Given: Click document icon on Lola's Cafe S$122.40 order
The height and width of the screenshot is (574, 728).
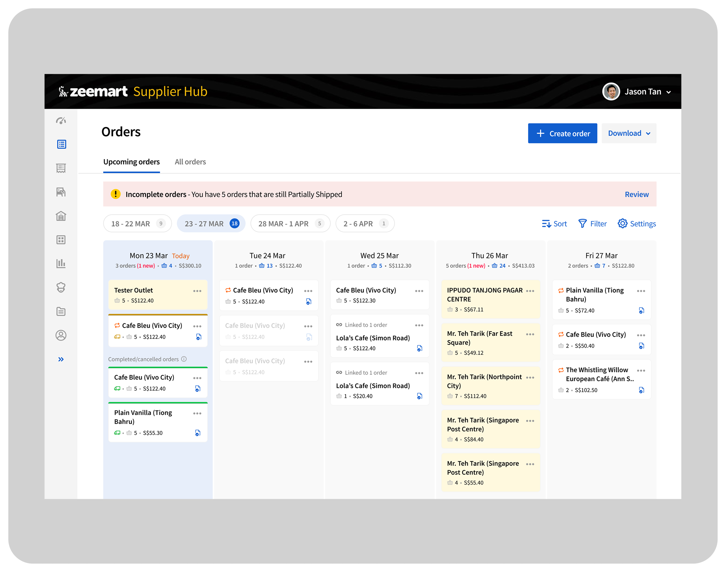Looking at the screenshot, I should (420, 348).
